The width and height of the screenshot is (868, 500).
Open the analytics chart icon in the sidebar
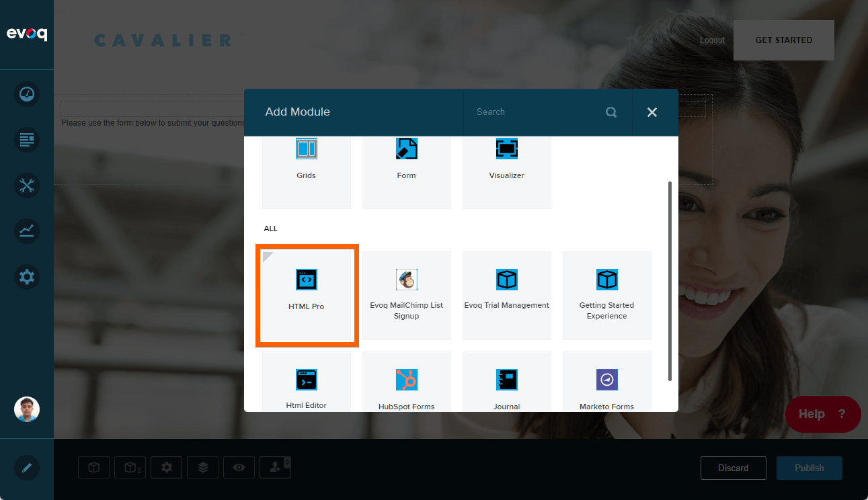(x=27, y=231)
